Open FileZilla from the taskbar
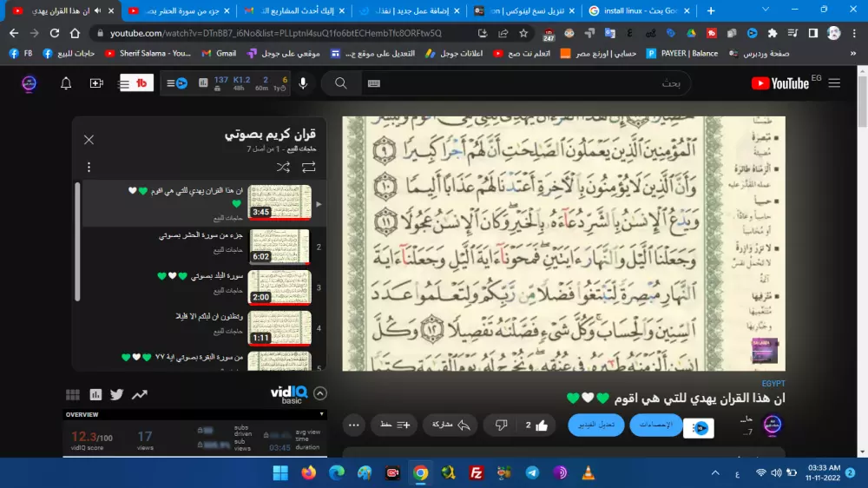The width and height of the screenshot is (868, 488). pyautogui.click(x=476, y=473)
